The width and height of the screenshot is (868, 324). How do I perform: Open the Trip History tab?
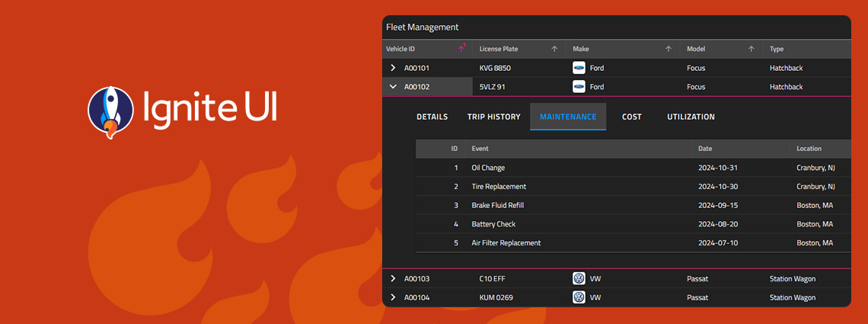493,117
